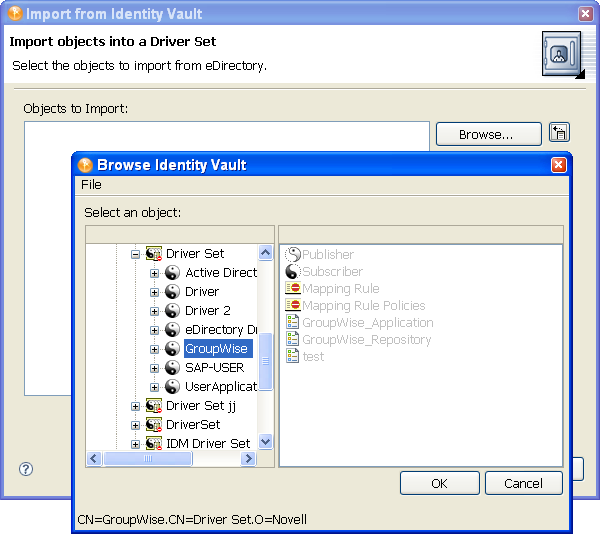Select the GroupWise tree item
Screen dimensions: 600x534
pos(218,348)
